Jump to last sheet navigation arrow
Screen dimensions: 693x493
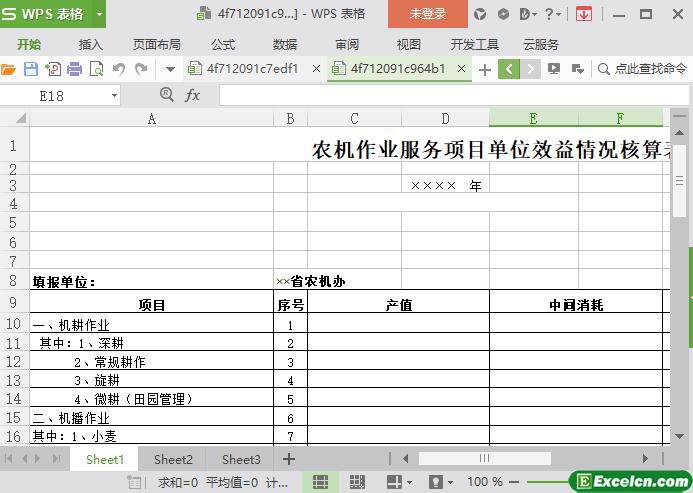pyautogui.click(x=57, y=459)
